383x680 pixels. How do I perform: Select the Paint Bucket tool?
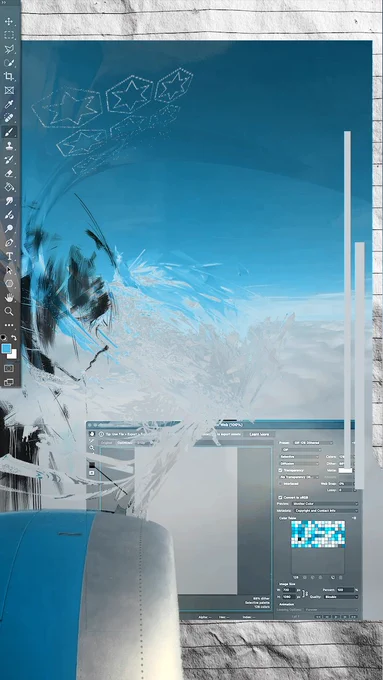(9, 187)
